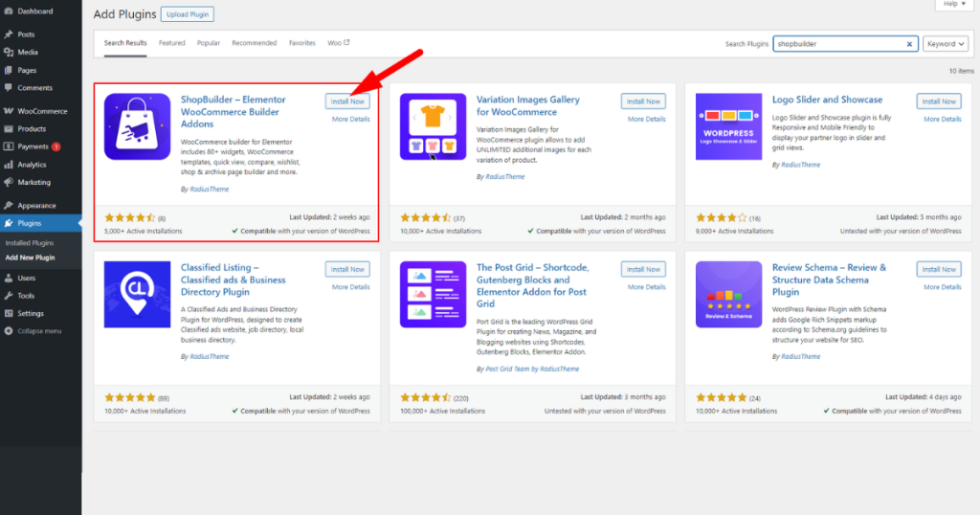Click the Analytics bar chart icon
This screenshot has width=980, height=515.
click(8, 165)
